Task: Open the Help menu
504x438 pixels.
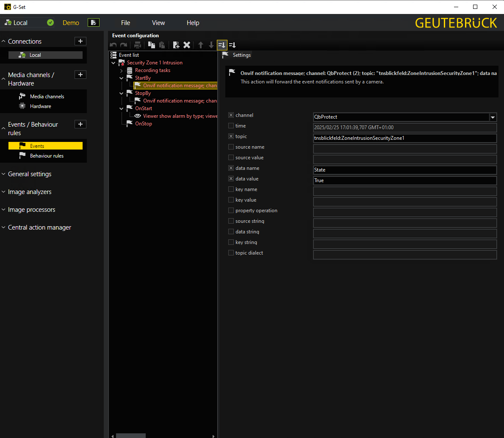Action: click(193, 23)
